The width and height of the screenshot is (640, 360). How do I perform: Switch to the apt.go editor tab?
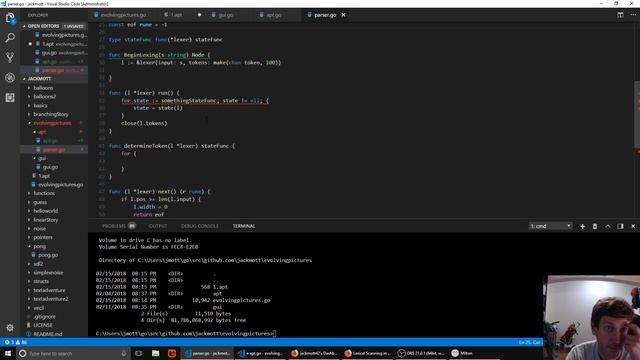point(273,15)
